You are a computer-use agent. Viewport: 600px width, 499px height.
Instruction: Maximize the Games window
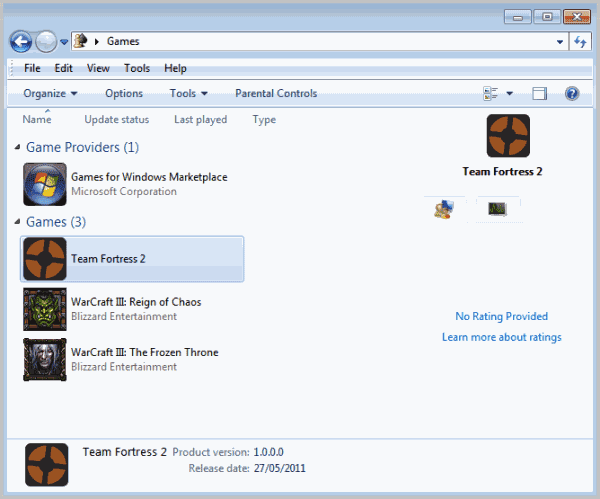click(x=547, y=17)
